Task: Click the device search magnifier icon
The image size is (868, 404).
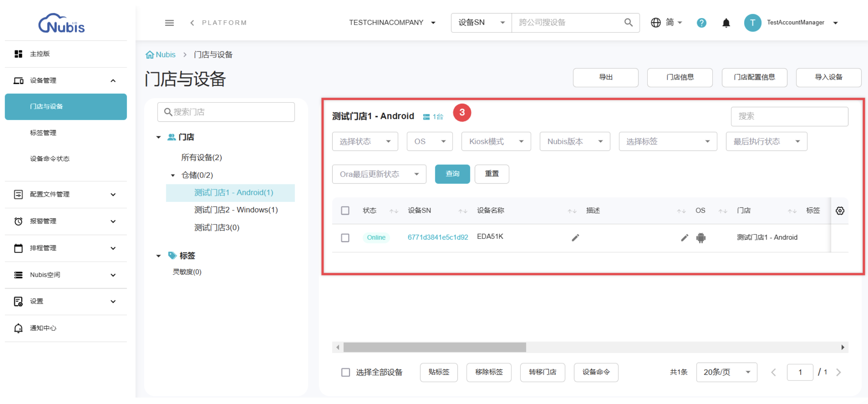Action: [628, 22]
